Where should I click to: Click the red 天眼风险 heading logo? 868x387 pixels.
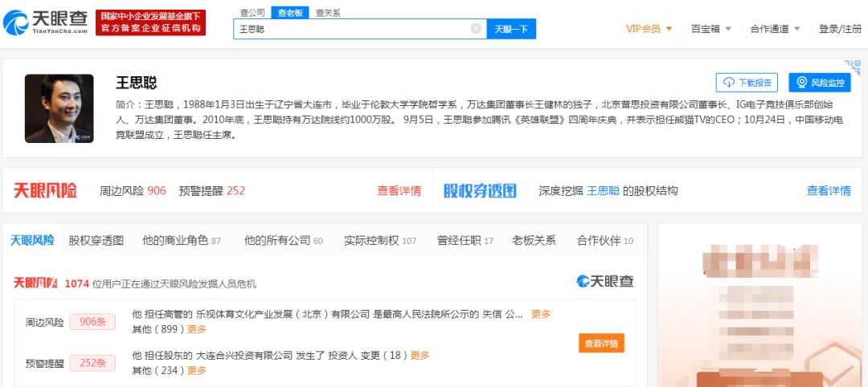pos(45,191)
